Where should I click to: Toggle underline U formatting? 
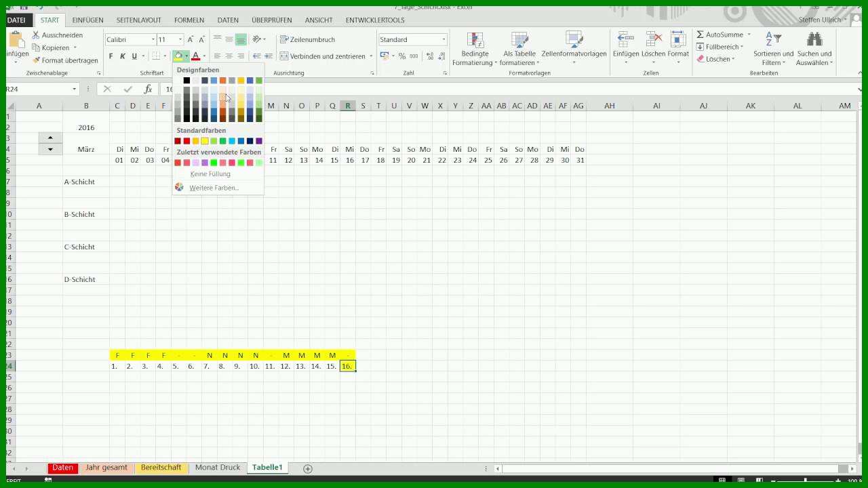[134, 56]
